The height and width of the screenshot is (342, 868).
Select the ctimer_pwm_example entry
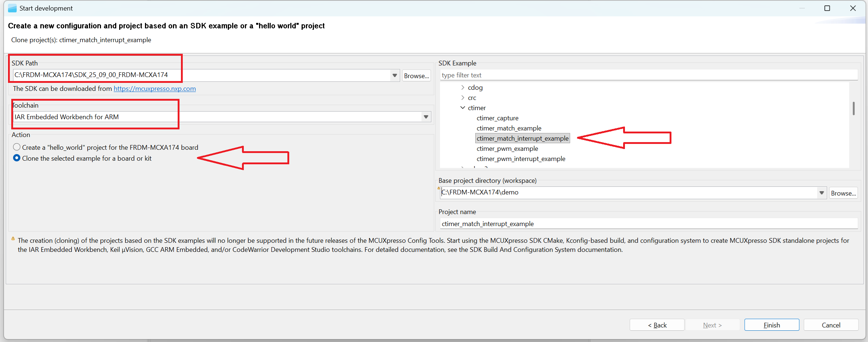507,149
